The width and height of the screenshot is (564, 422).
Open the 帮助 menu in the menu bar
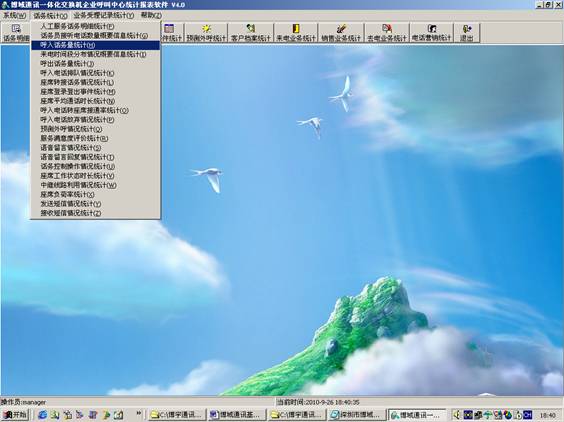point(151,15)
